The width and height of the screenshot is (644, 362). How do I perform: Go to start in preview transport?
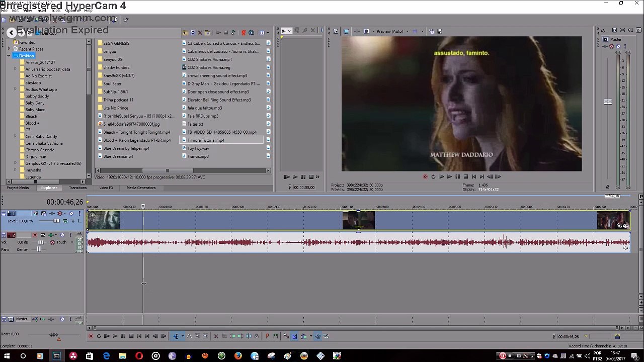473,176
